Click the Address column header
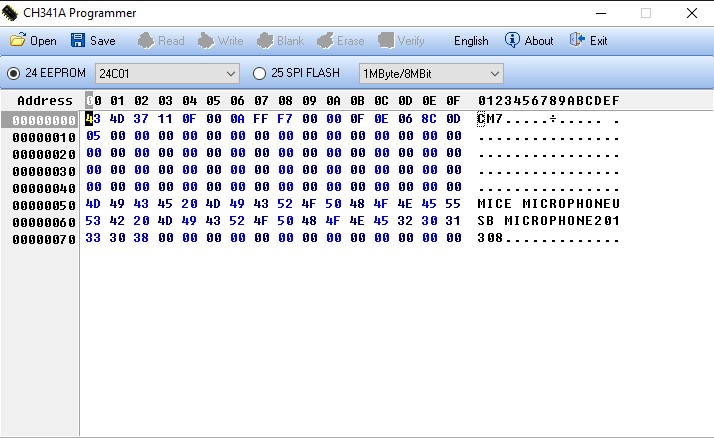 45,101
